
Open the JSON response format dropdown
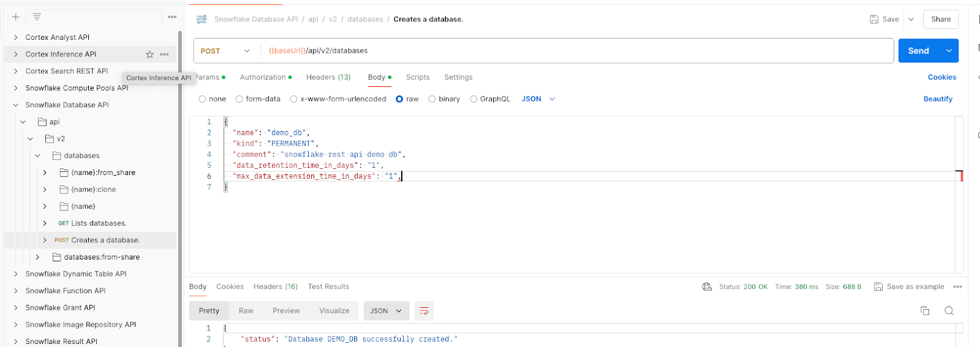[386, 311]
